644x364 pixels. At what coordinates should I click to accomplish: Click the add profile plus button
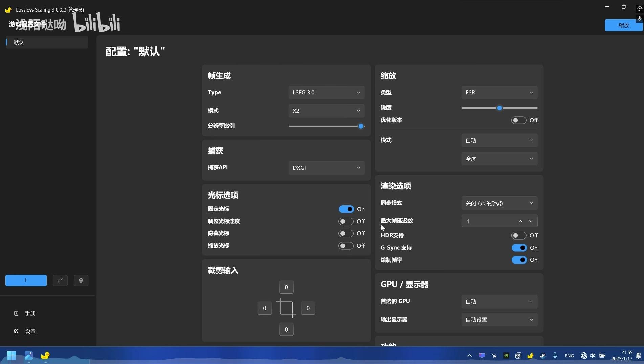coord(26,280)
